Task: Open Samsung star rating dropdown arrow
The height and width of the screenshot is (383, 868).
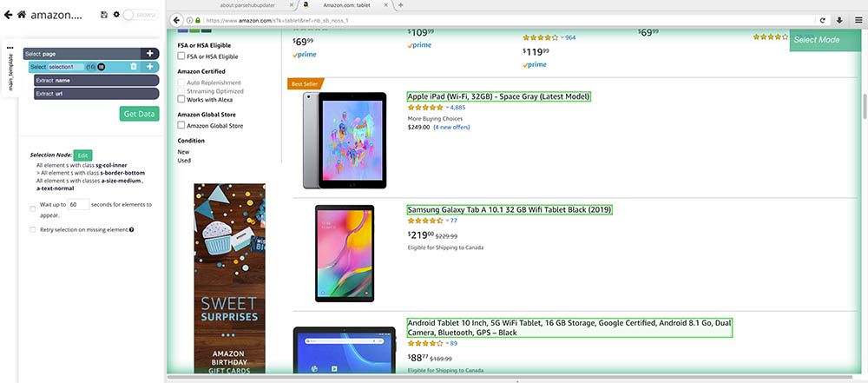Action: click(x=447, y=221)
